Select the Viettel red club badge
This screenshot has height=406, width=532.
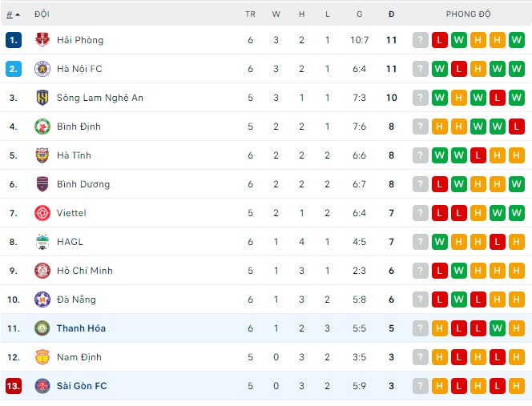pos(42,213)
